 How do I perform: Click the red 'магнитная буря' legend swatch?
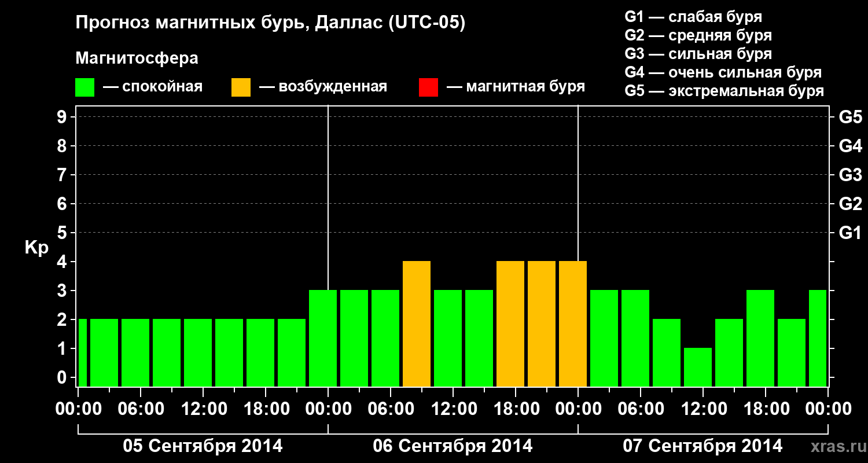coord(428,87)
